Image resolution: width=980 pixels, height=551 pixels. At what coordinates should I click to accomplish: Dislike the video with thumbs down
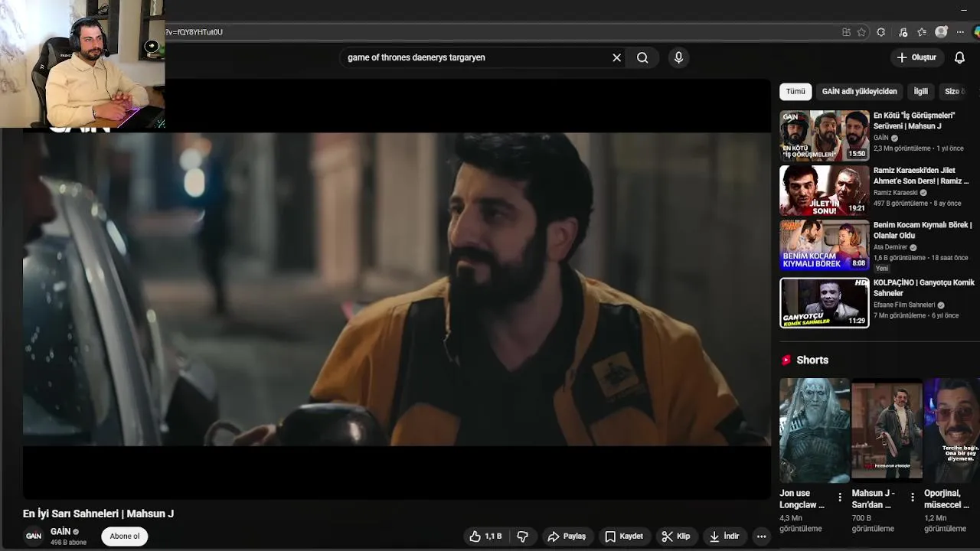523,536
